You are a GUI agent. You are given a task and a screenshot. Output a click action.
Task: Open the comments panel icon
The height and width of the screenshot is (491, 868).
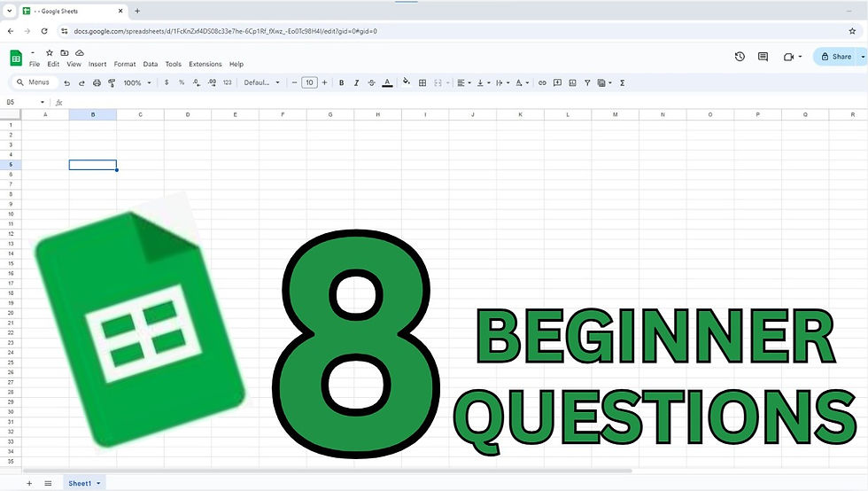click(763, 57)
